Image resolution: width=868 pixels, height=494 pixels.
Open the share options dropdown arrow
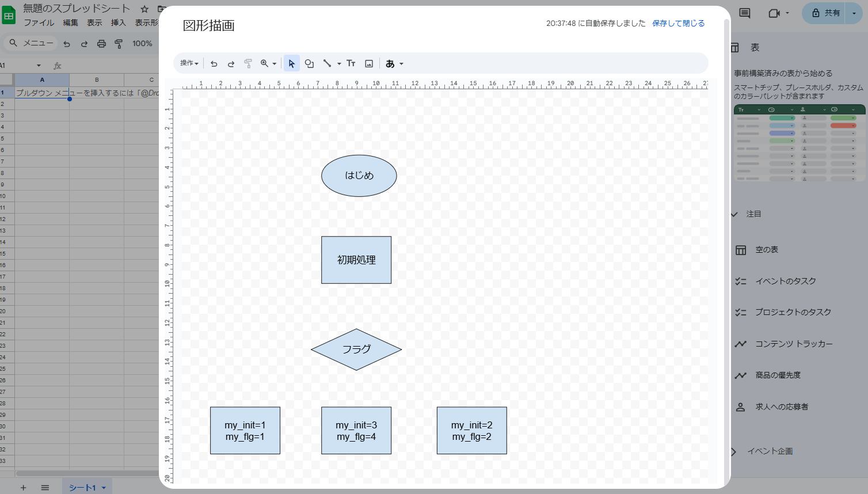pyautogui.click(x=854, y=13)
